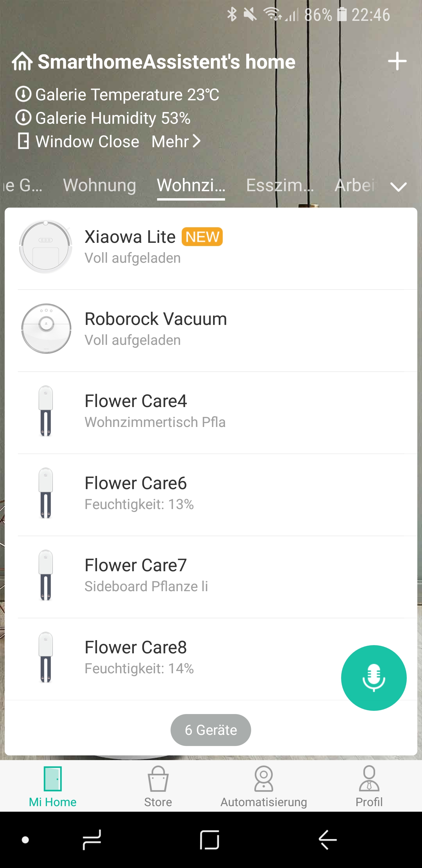Tap the Flower Care4 sensor thumbnail
422x868 pixels.
pyautogui.click(x=46, y=411)
